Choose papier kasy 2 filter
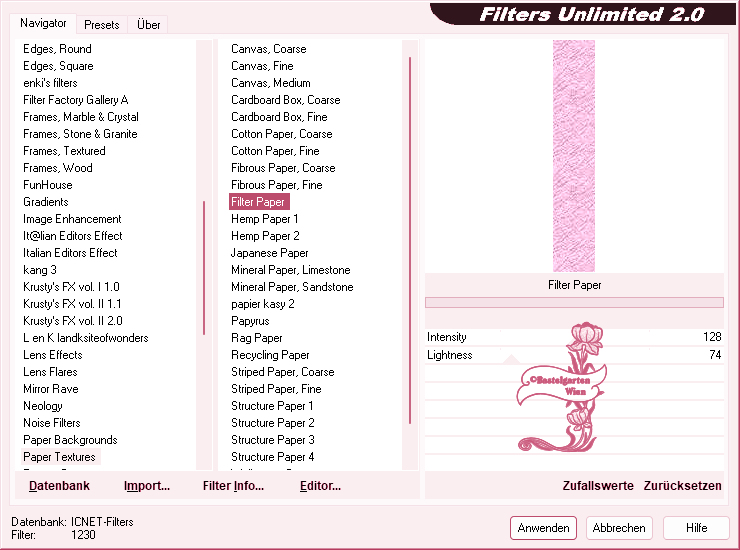The image size is (740, 550). pos(263,304)
